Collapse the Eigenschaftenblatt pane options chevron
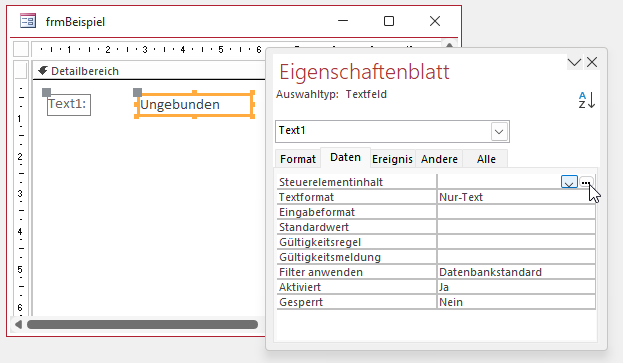This screenshot has width=623, height=363. (x=574, y=62)
